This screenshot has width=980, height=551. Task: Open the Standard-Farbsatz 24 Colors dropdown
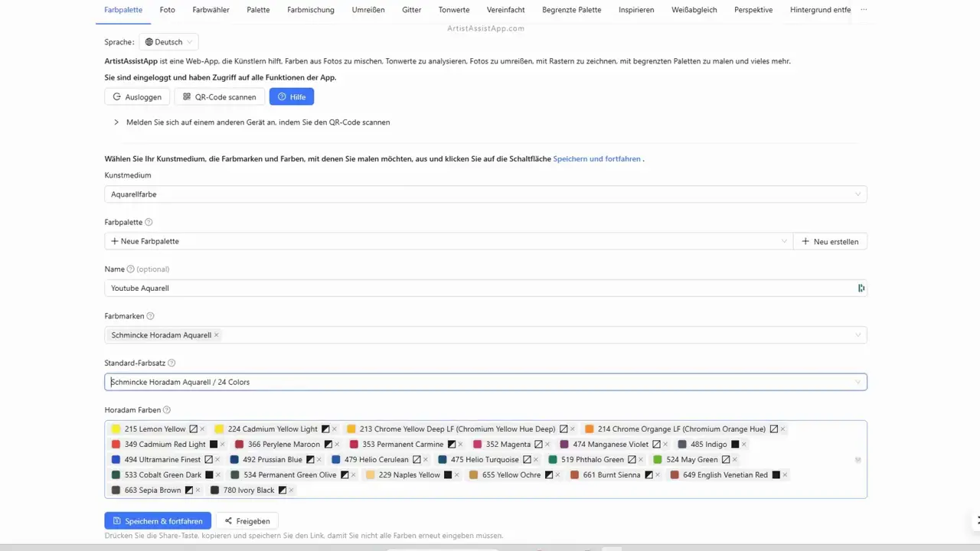tap(485, 382)
